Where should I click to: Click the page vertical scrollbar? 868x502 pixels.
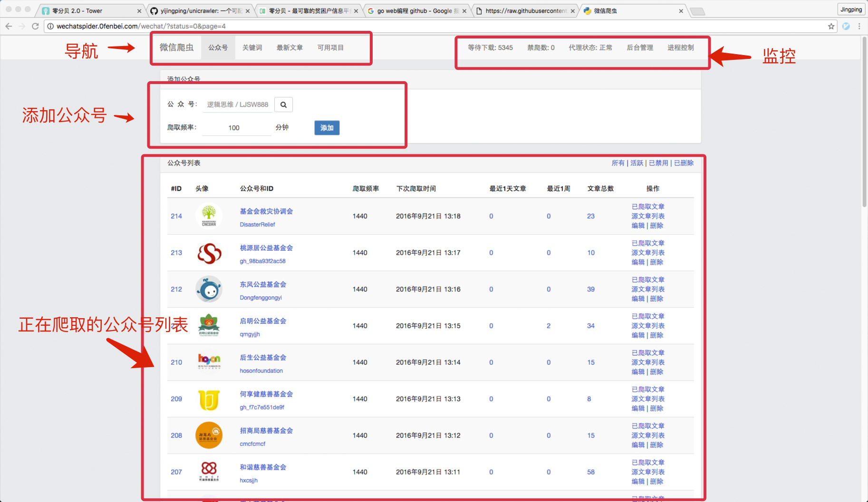click(x=864, y=122)
